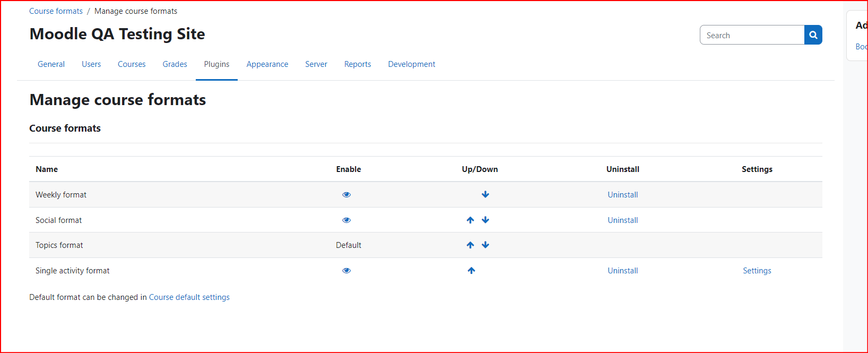868x353 pixels.
Task: Open the Appearance tab
Action: click(267, 64)
